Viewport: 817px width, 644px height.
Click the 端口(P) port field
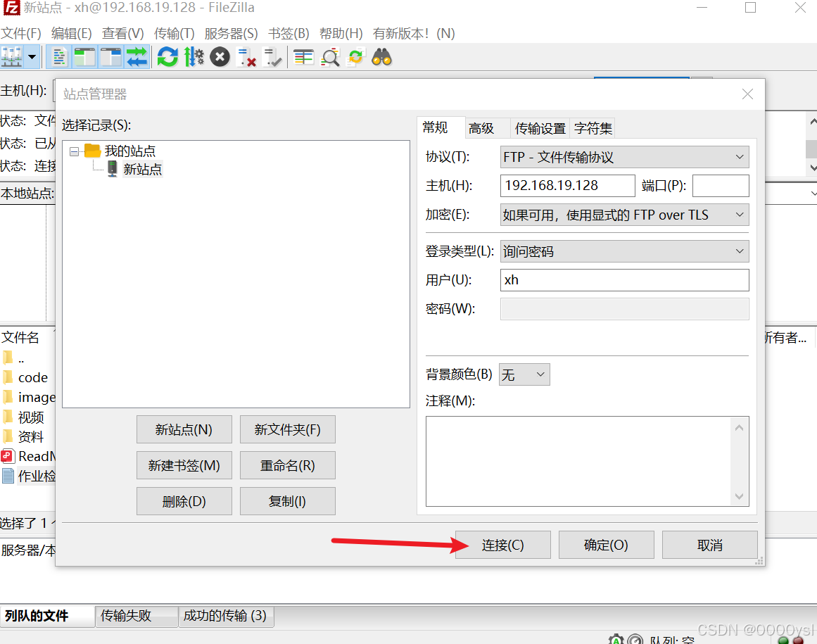point(721,186)
